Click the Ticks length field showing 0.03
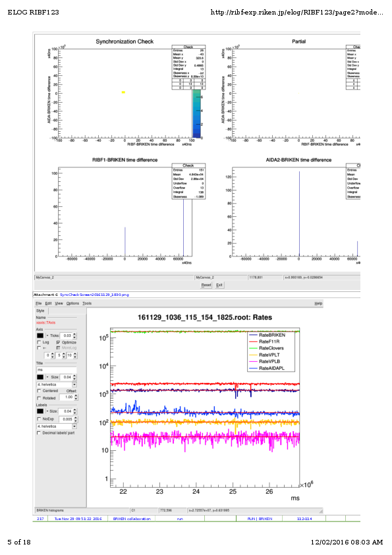The width and height of the screenshot is (392, 555). (x=66, y=336)
